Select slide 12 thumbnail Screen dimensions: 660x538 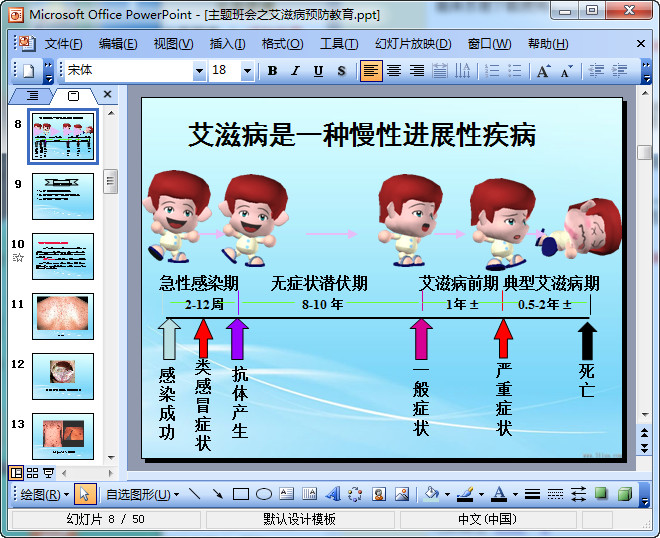coord(63,376)
